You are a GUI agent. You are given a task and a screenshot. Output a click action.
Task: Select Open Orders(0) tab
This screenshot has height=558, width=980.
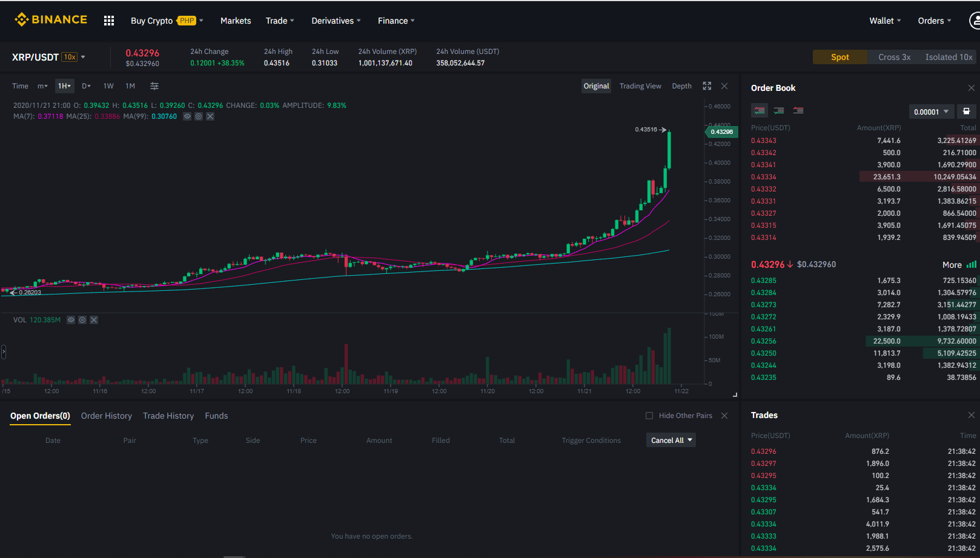click(x=40, y=416)
